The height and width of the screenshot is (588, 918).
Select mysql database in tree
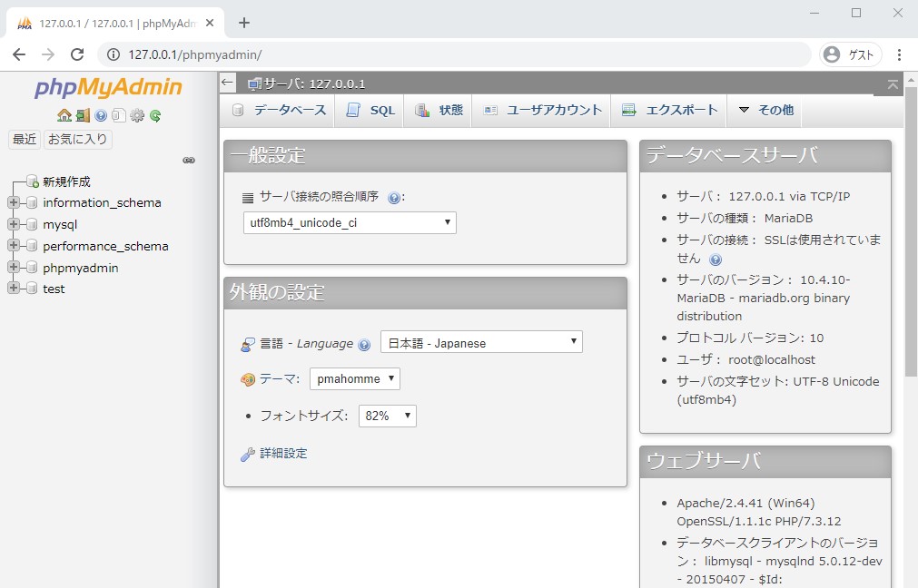coord(60,225)
